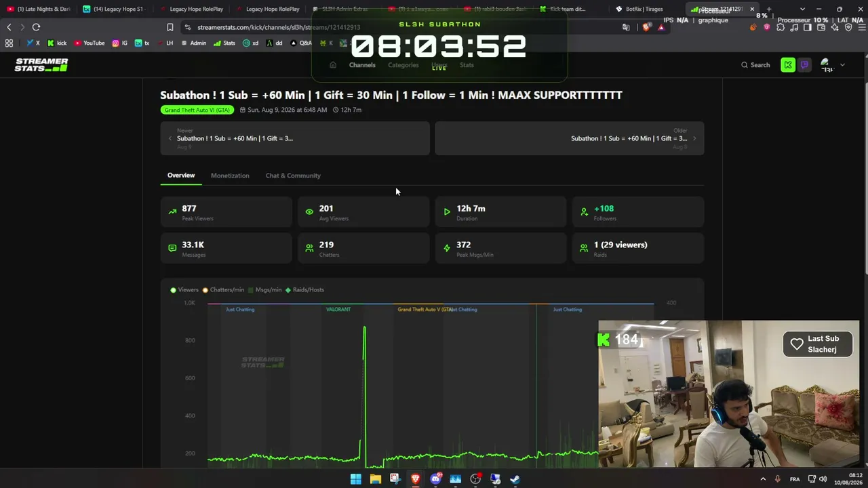The width and height of the screenshot is (868, 488).
Task: Click the translate page icon
Action: (626, 27)
